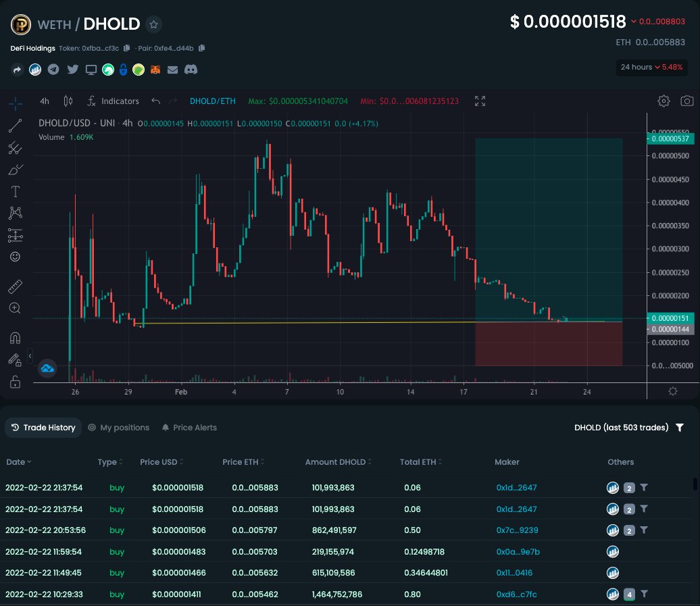Collapse the drawing toolbar arrow

[x=30, y=356]
